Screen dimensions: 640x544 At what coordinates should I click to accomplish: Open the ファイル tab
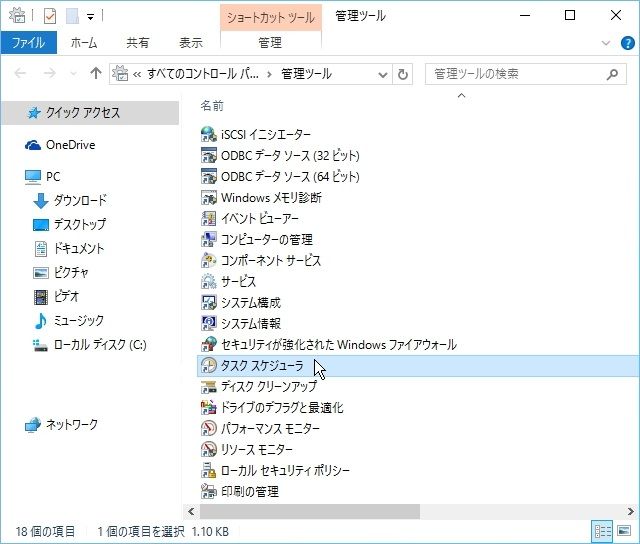coord(29,43)
